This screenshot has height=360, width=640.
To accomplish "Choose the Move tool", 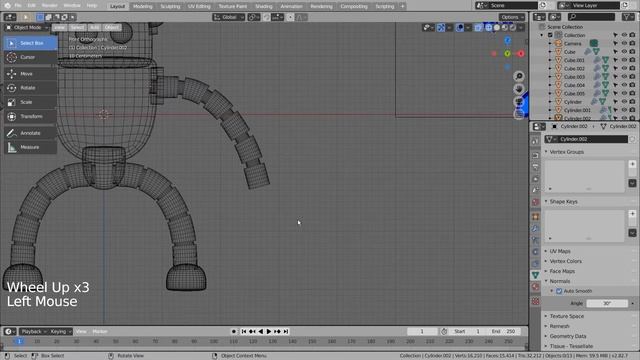I will point(31,73).
